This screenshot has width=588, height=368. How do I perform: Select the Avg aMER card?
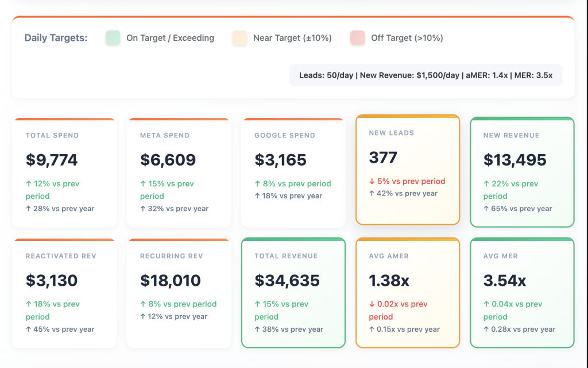pos(408,293)
